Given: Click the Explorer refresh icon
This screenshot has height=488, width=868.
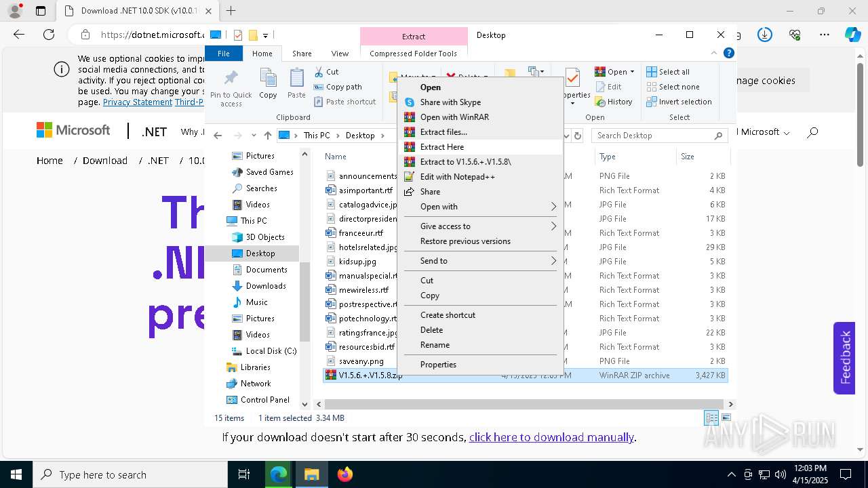Looking at the screenshot, I should tap(578, 136).
